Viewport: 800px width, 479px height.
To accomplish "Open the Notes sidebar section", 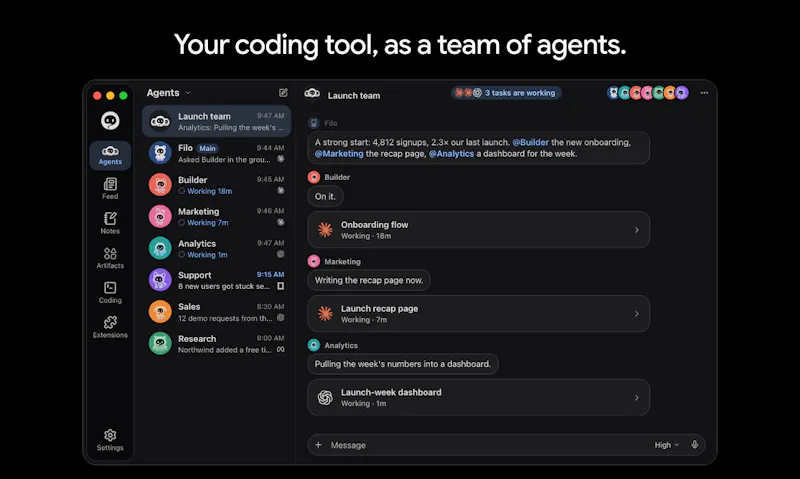I will 110,223.
